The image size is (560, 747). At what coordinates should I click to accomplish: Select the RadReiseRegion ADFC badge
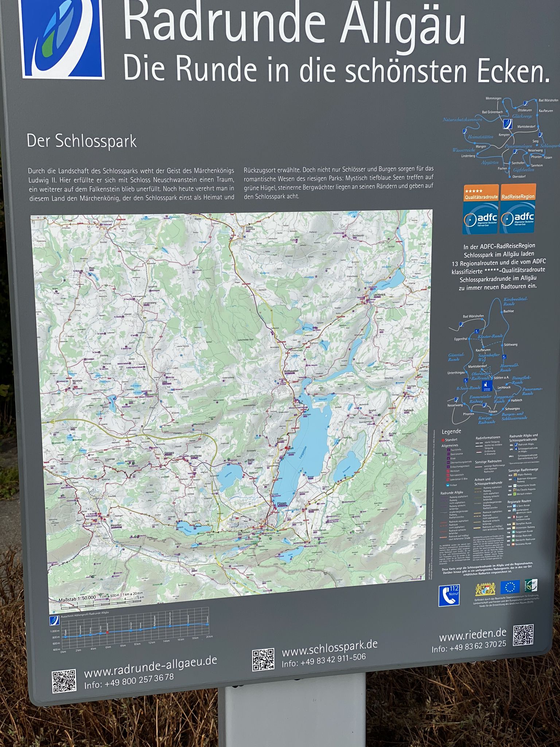[518, 209]
